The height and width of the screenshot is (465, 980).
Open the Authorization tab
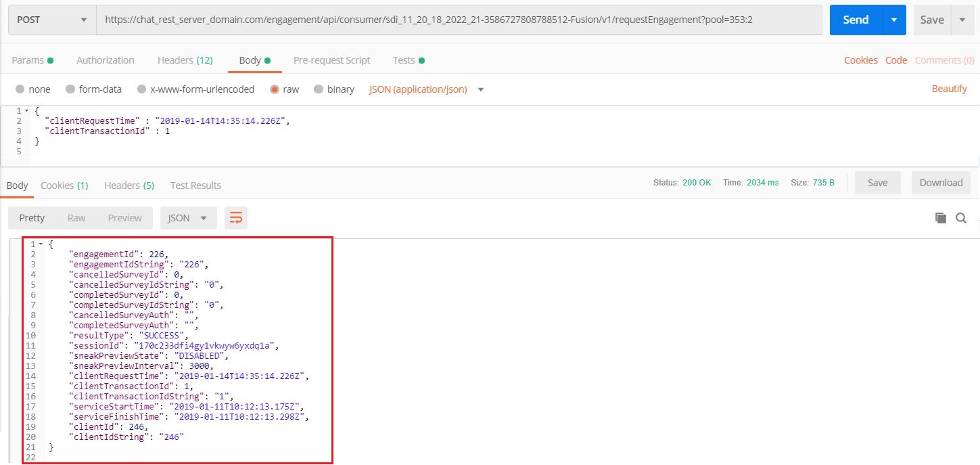[106, 60]
